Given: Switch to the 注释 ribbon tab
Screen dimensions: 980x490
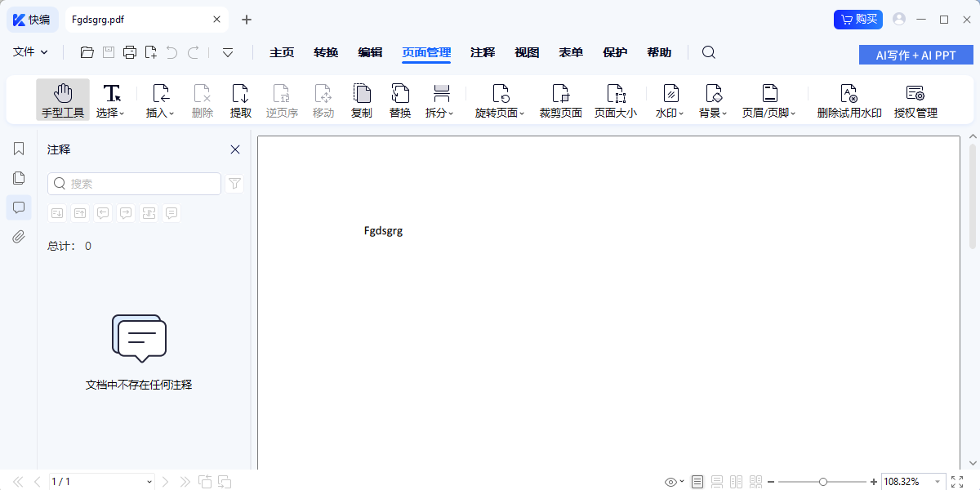Looking at the screenshot, I should (x=483, y=52).
